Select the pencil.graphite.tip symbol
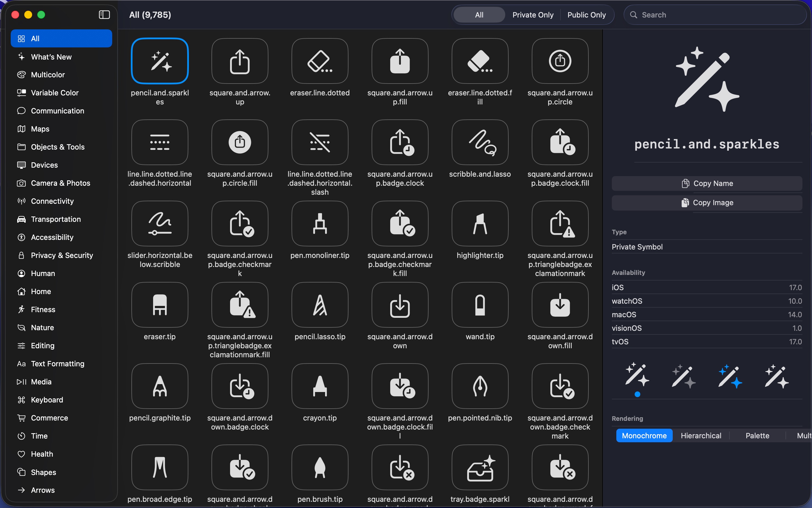 click(160, 386)
